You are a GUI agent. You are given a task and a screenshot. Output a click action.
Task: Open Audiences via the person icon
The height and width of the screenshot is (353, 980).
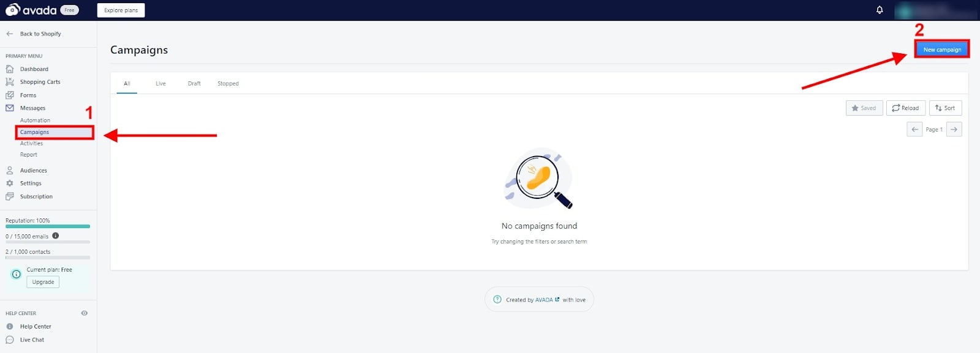pyautogui.click(x=10, y=171)
